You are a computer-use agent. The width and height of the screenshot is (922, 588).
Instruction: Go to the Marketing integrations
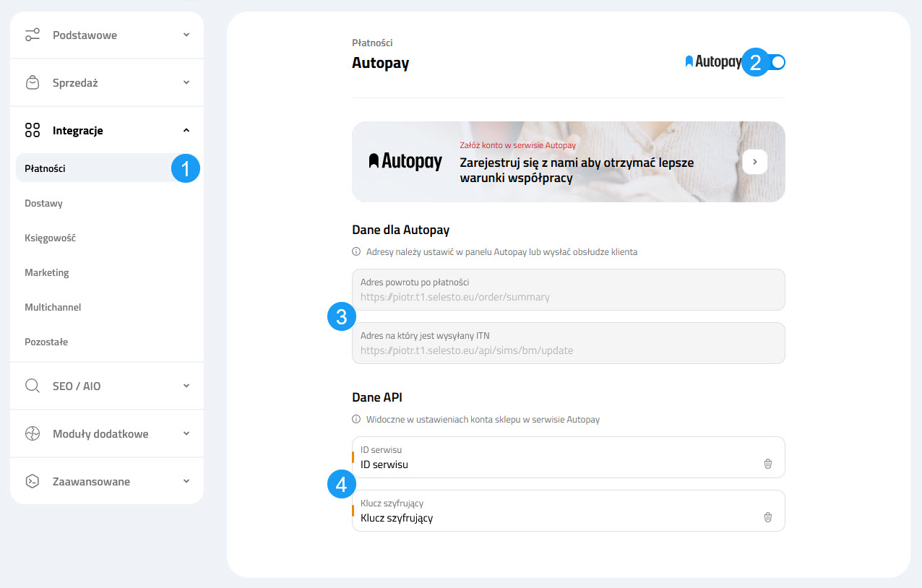(46, 273)
